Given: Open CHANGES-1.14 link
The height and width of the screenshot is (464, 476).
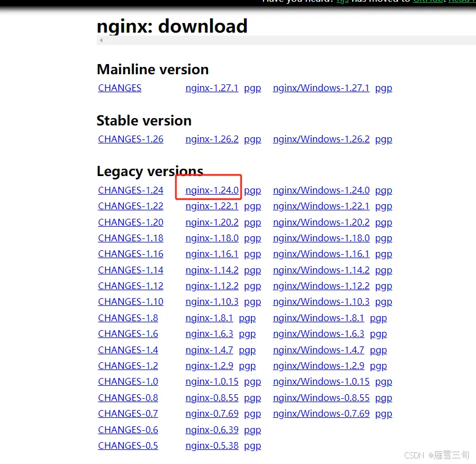Looking at the screenshot, I should (130, 270).
